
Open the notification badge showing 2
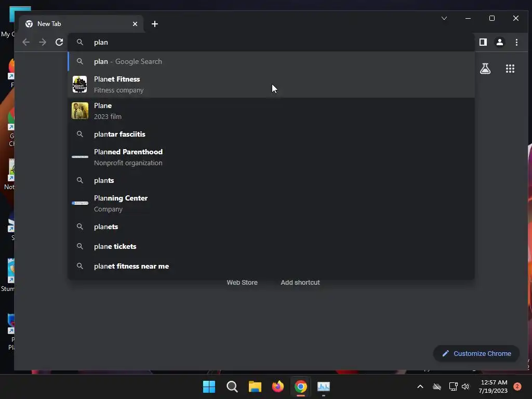(x=517, y=387)
